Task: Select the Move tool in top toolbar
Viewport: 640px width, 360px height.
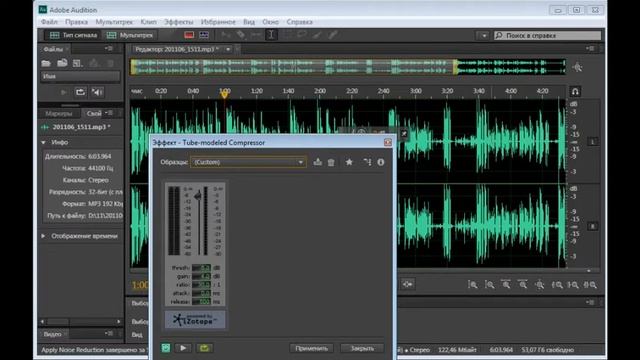Action: tap(226, 35)
